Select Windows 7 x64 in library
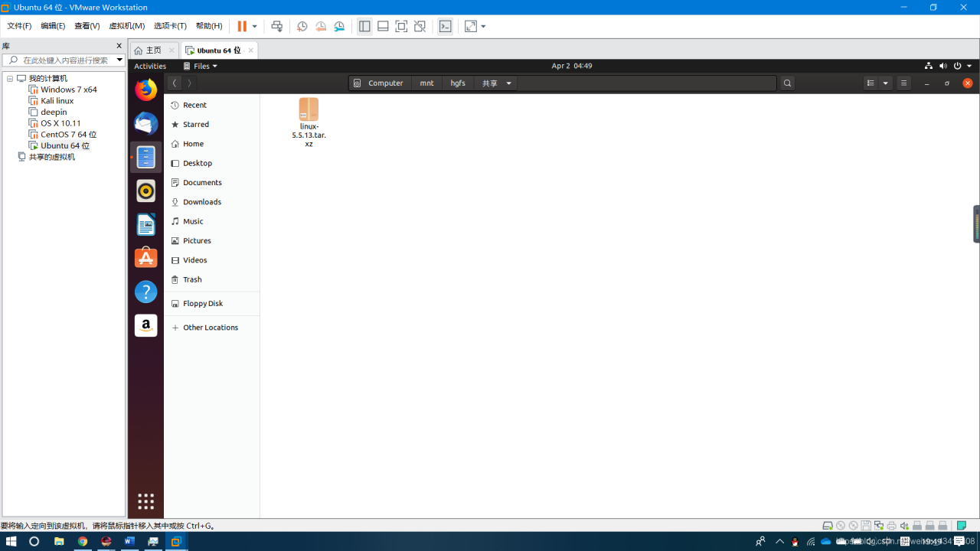 tap(69, 90)
